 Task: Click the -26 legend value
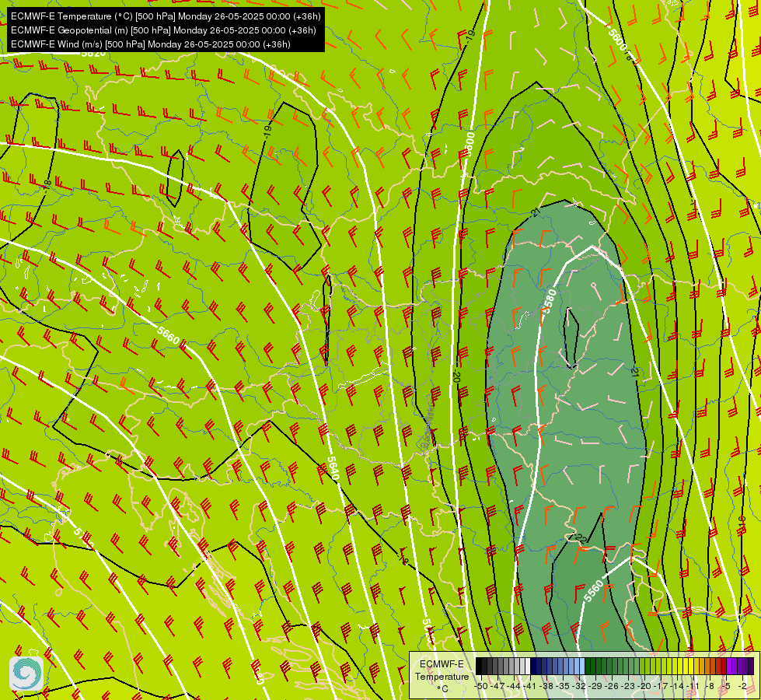(612, 686)
